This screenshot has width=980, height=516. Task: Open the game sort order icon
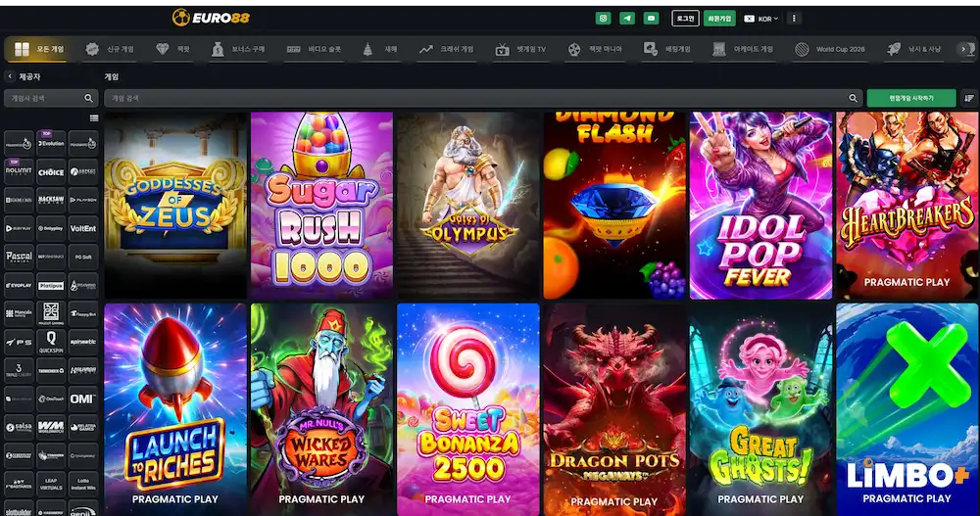click(x=969, y=98)
